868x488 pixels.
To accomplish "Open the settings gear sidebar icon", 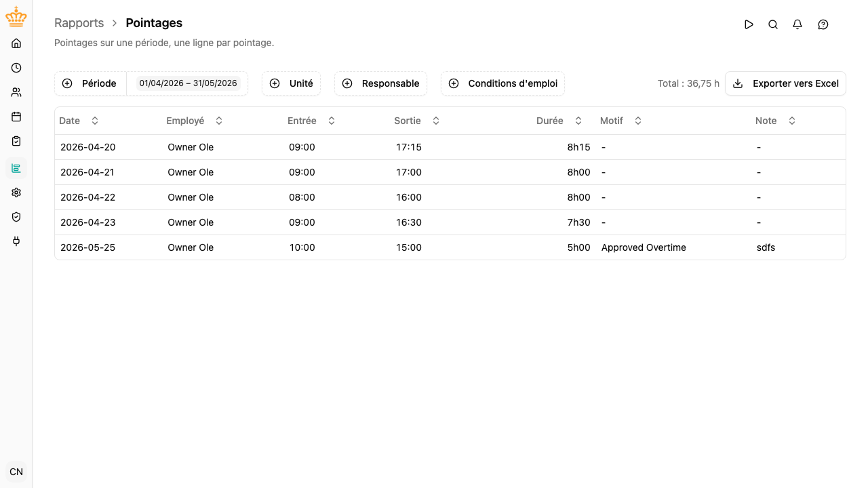I will (16, 192).
